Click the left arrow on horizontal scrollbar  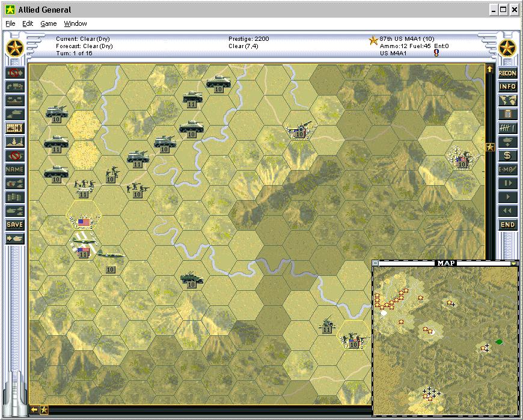click(34, 410)
